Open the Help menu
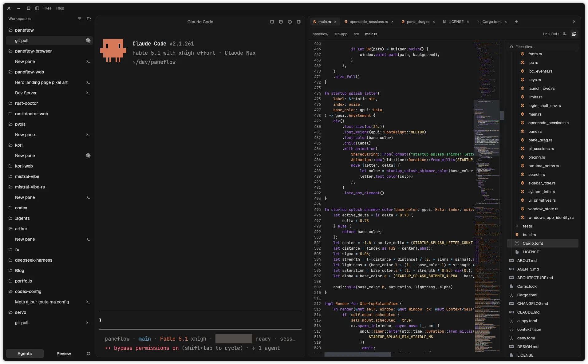Viewport: 588px width, 364px height. (60, 8)
